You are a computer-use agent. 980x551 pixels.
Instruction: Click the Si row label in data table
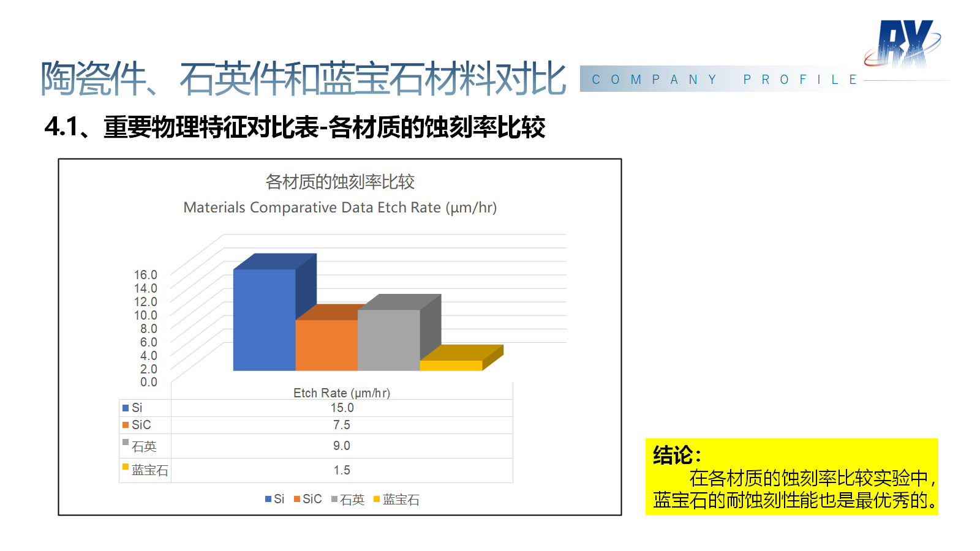click(137, 408)
